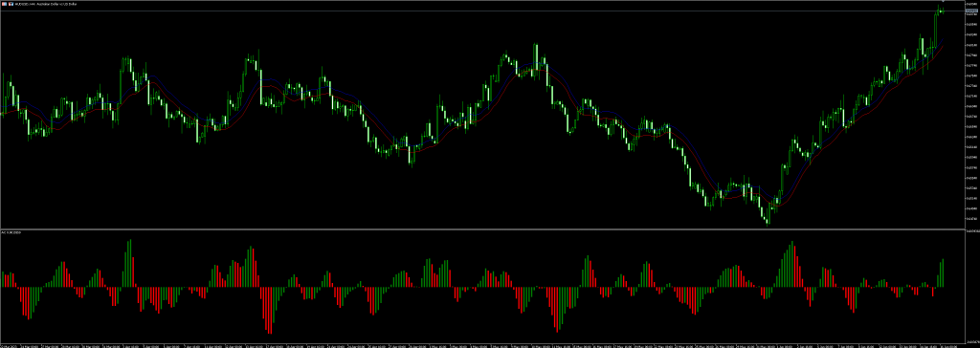Click the last green AC histogram bar
Viewport: 980px width, 348px height.
coord(942,273)
